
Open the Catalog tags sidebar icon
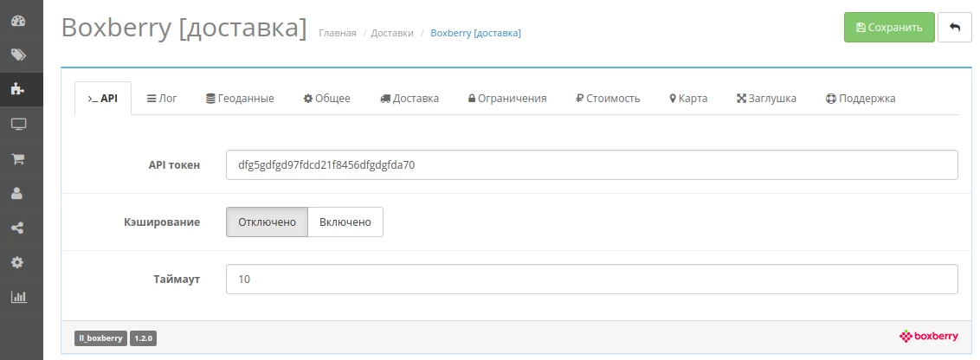(x=18, y=55)
